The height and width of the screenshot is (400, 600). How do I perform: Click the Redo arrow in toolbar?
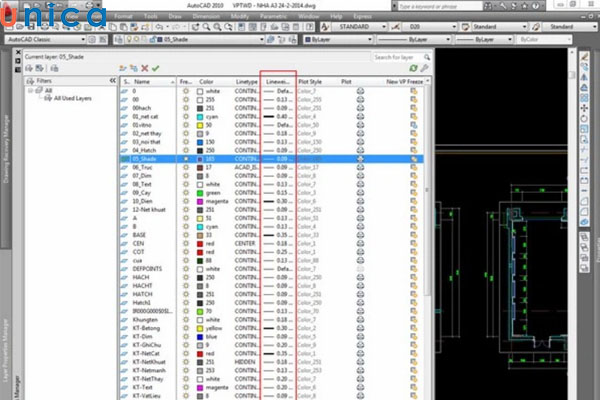coord(176,27)
